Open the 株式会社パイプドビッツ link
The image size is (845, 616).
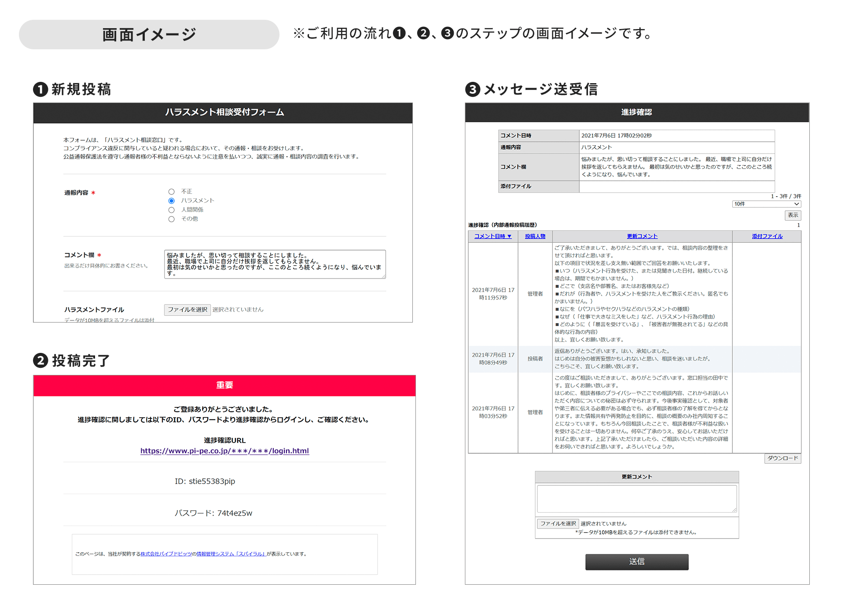coord(166,554)
